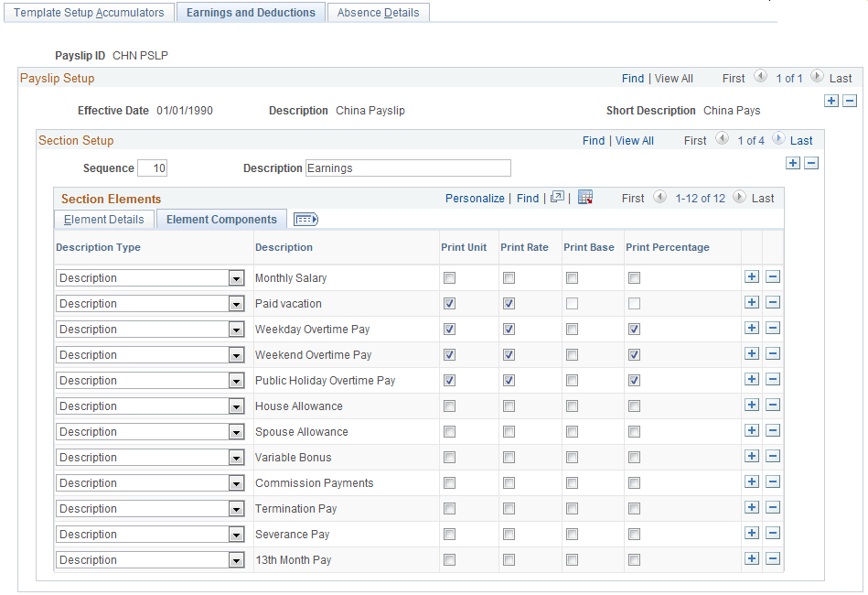Download the Section Elements grid to spreadsheet

pyautogui.click(x=585, y=198)
